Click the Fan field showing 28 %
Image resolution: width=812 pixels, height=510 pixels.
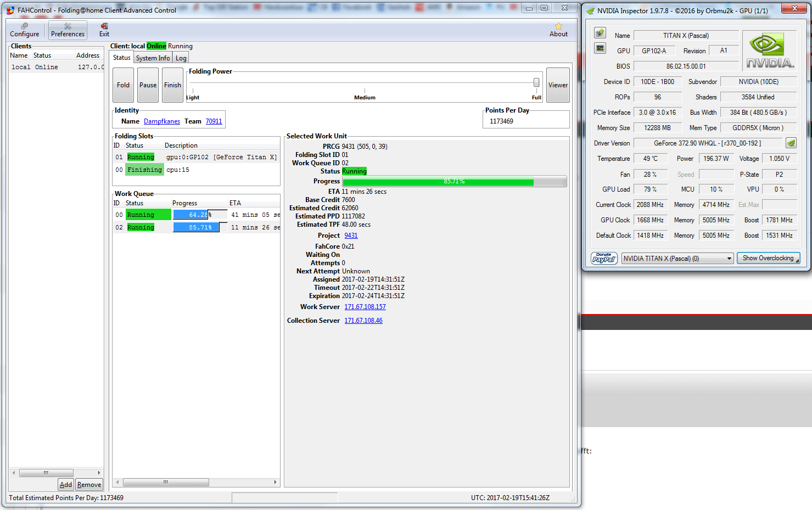(650, 175)
